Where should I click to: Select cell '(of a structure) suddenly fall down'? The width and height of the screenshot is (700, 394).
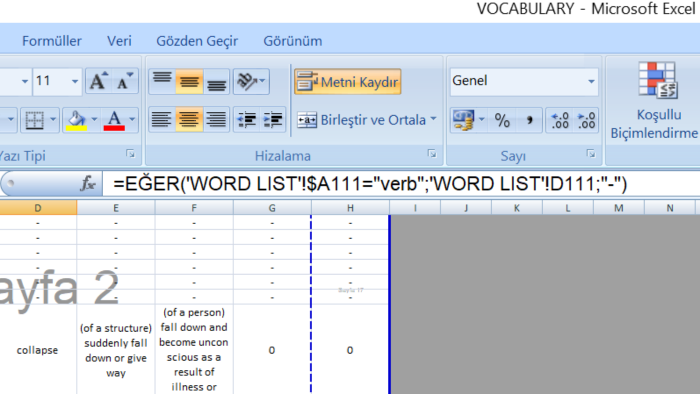(x=116, y=350)
